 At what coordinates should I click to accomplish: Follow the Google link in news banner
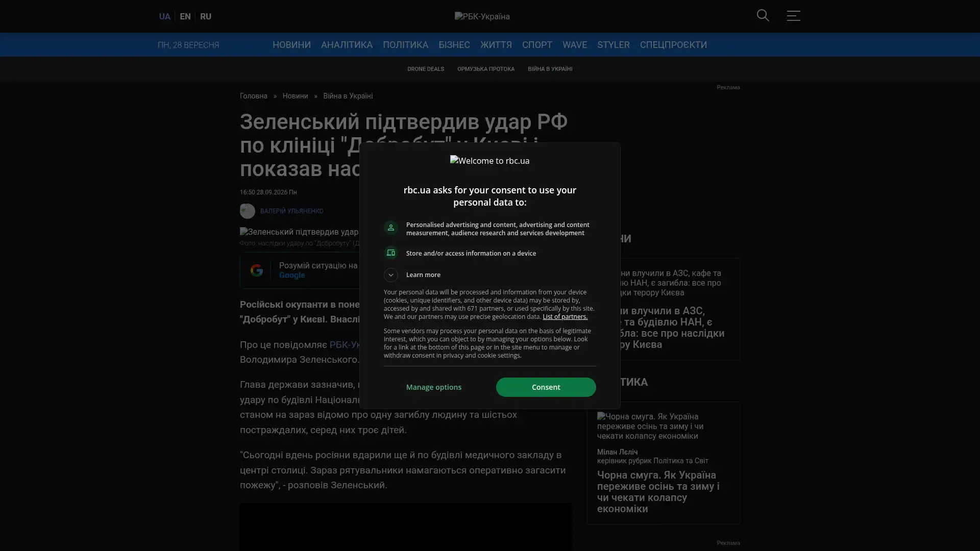tap(291, 275)
